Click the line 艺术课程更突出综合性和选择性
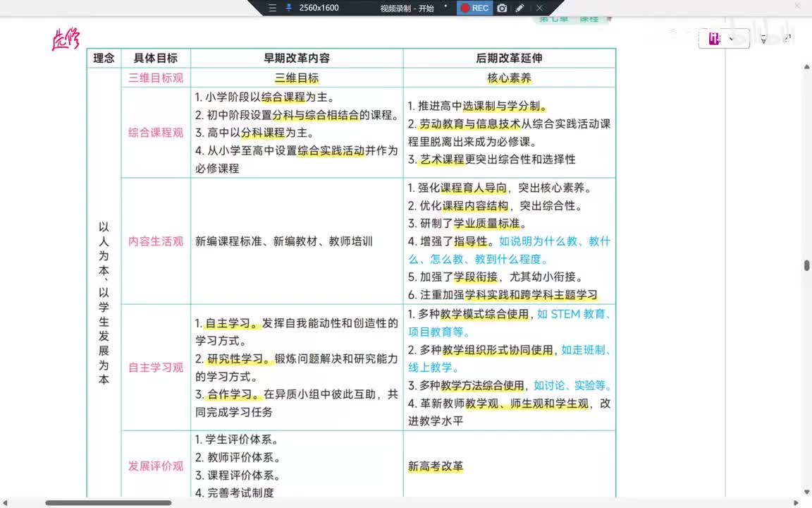812x508 pixels. [x=491, y=159]
